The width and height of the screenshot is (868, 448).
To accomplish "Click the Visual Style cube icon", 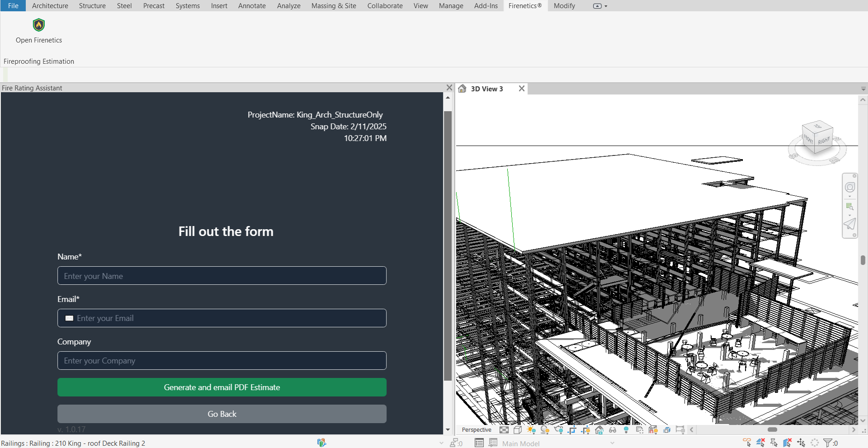I will (518, 430).
